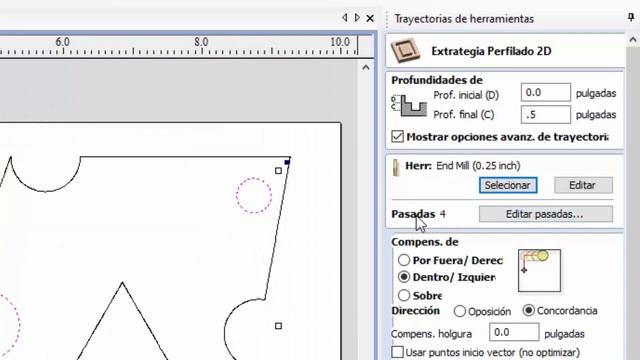This screenshot has height=360, width=640.
Task: Select Dentro/ Izquierda compensation
Action: point(404,277)
